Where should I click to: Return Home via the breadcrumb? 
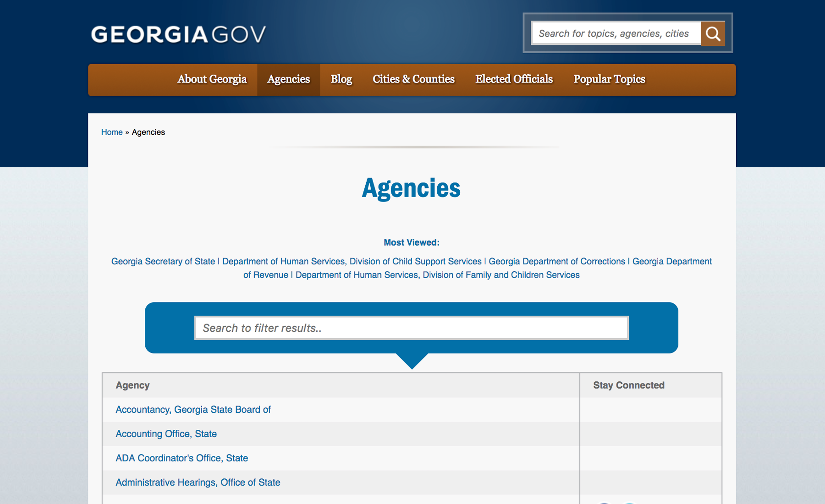tap(111, 132)
